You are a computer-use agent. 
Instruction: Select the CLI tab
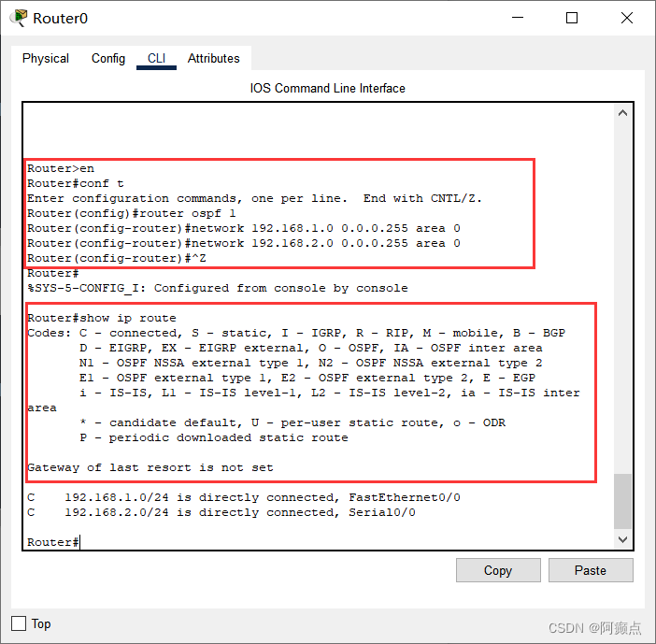coord(156,58)
